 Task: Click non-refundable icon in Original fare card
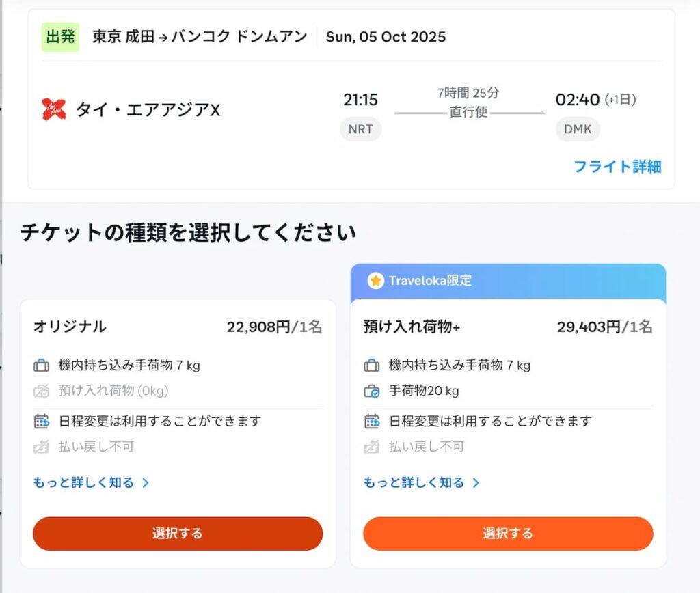coord(41,447)
